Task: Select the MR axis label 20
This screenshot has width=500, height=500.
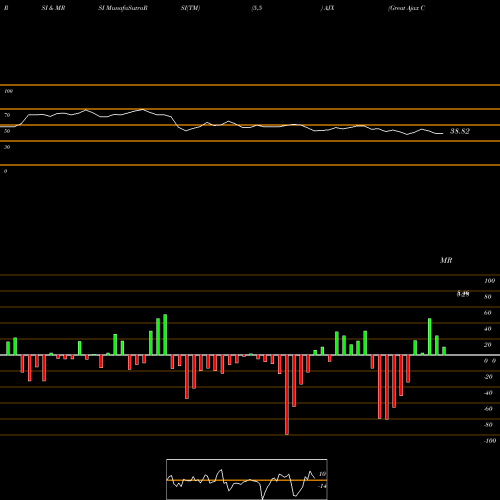Action: pos(488,345)
